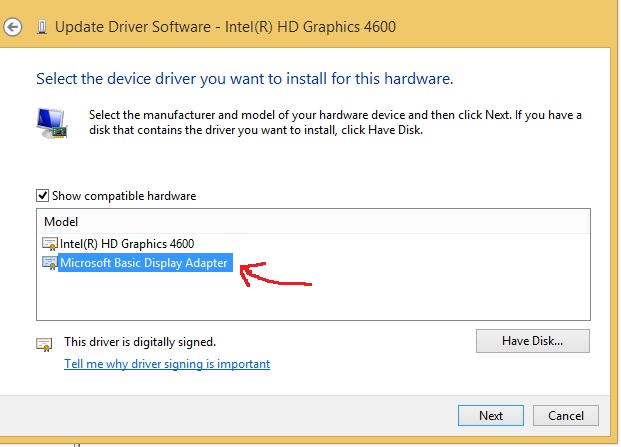621x447 pixels.
Task: Continue with the Next button
Action: click(491, 415)
